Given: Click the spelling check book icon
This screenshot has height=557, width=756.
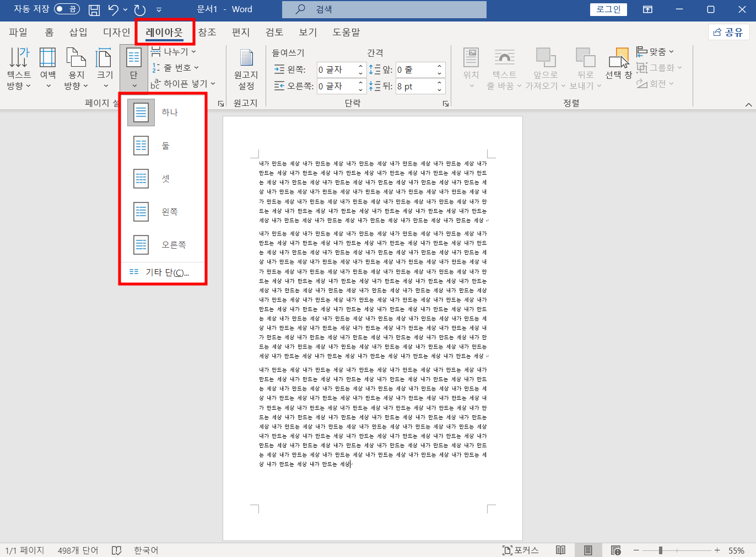Looking at the screenshot, I should (116, 550).
